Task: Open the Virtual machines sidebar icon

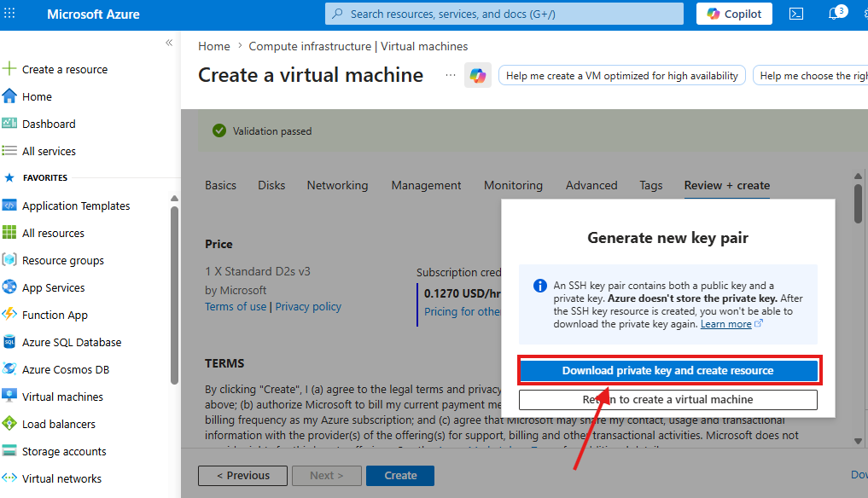Action: (9, 397)
